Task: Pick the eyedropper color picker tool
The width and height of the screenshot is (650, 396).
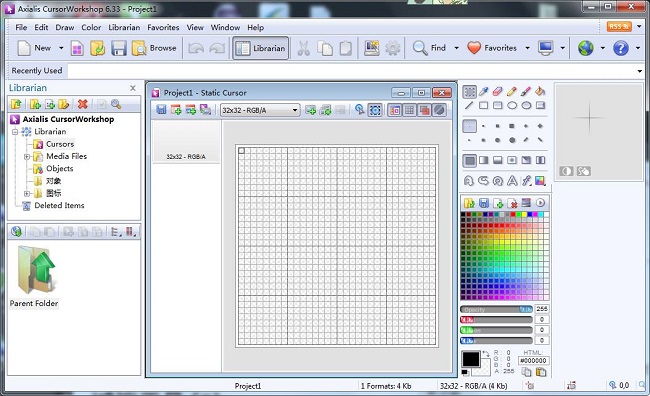Action: (x=483, y=92)
